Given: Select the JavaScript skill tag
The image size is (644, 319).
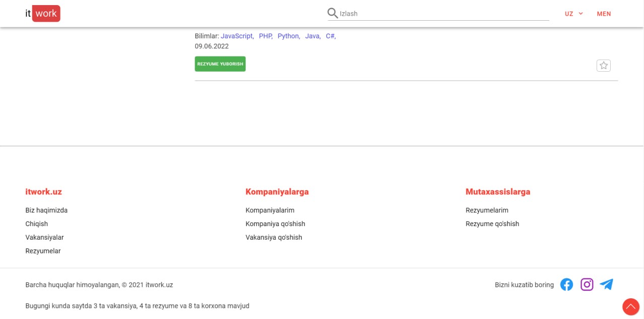Looking at the screenshot, I should pyautogui.click(x=237, y=36).
